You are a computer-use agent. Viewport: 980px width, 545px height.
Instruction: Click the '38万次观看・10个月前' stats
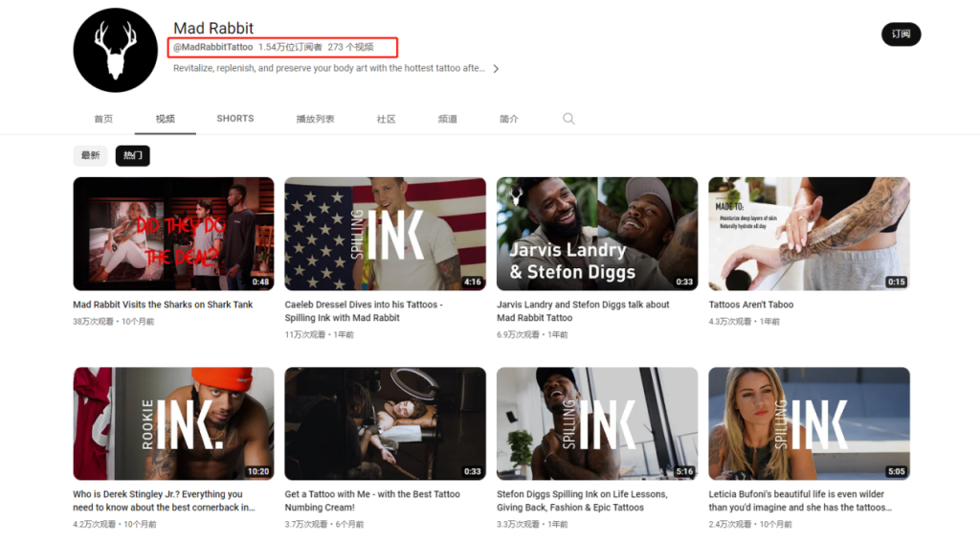point(113,322)
